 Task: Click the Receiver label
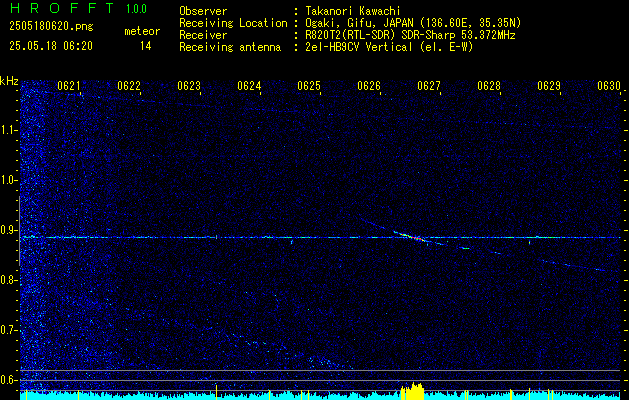click(203, 35)
